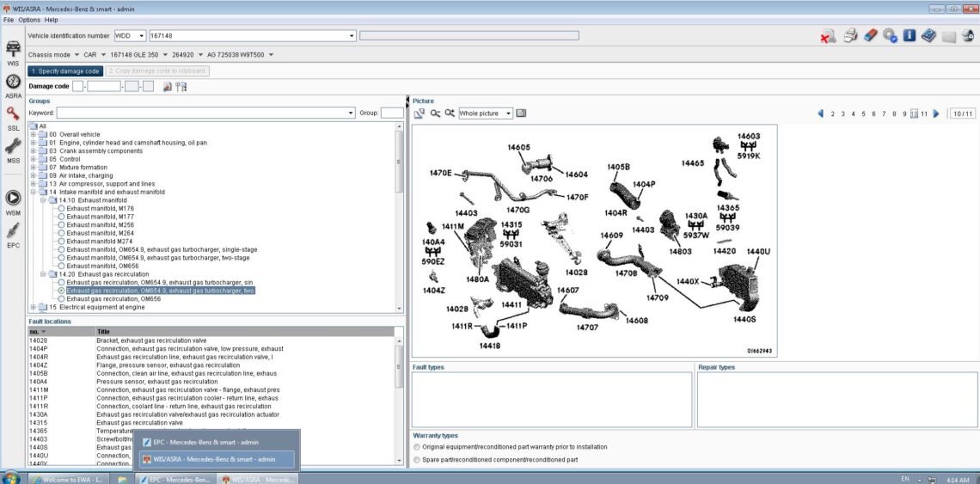Jump to picture page 2
This screenshot has height=484, width=980.
coord(832,113)
